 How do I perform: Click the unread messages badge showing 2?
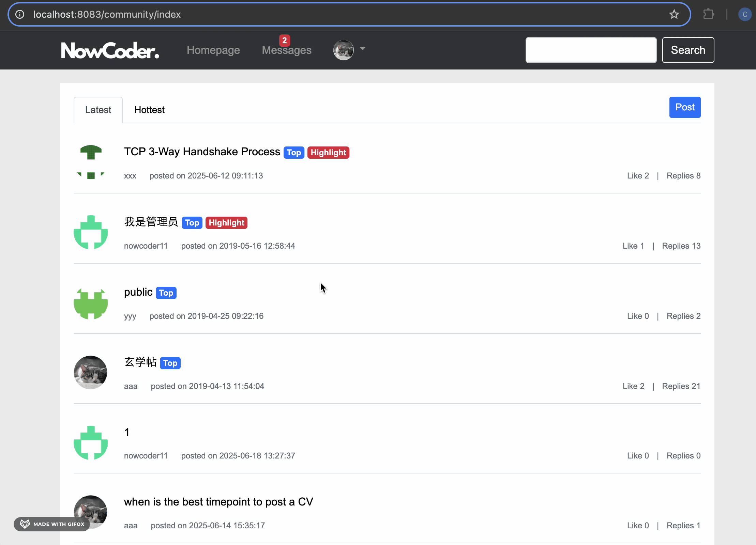tap(284, 41)
